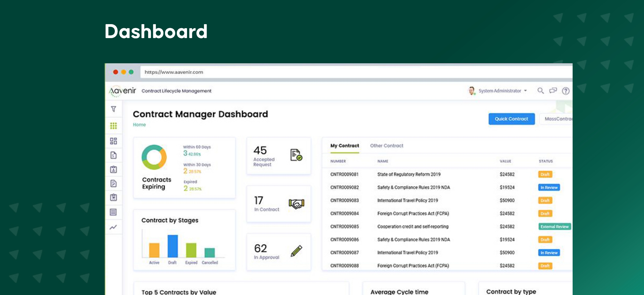Screen dimensions: 644x295
Task: Click the trend line chart sidebar icon
Action: coord(114,227)
